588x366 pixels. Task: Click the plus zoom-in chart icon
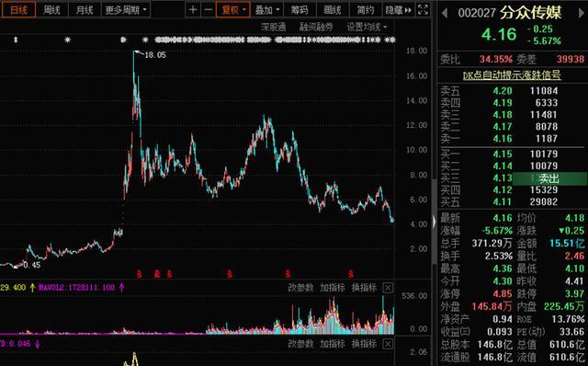pos(193,10)
